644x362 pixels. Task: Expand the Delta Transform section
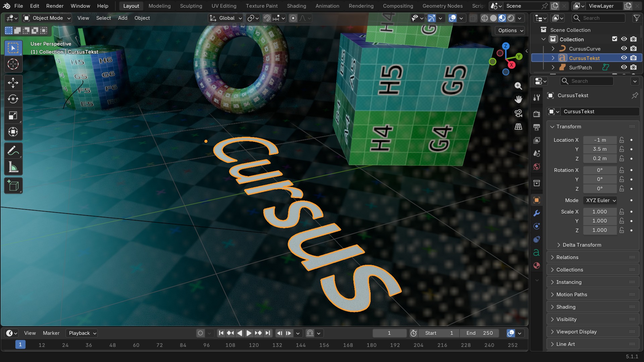[x=582, y=245]
